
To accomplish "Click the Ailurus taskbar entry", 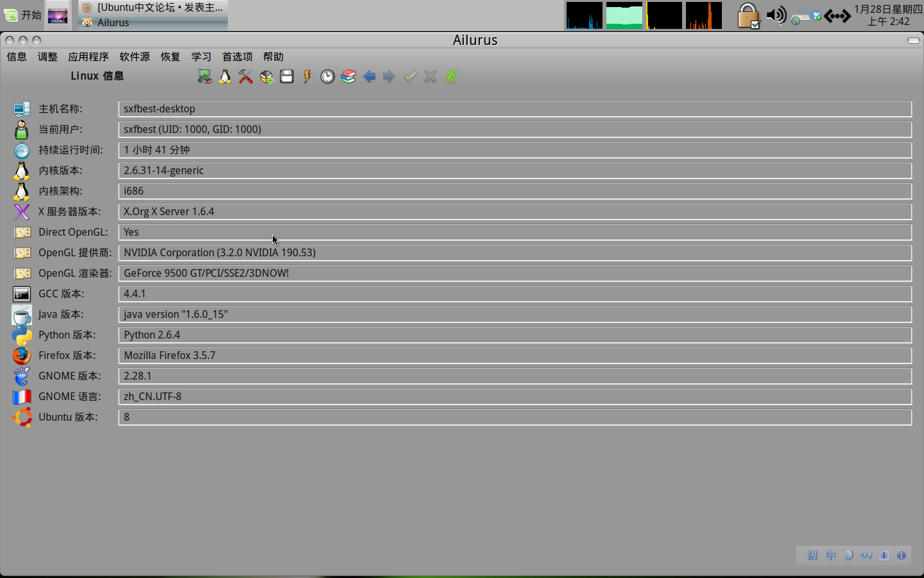I will (x=153, y=23).
